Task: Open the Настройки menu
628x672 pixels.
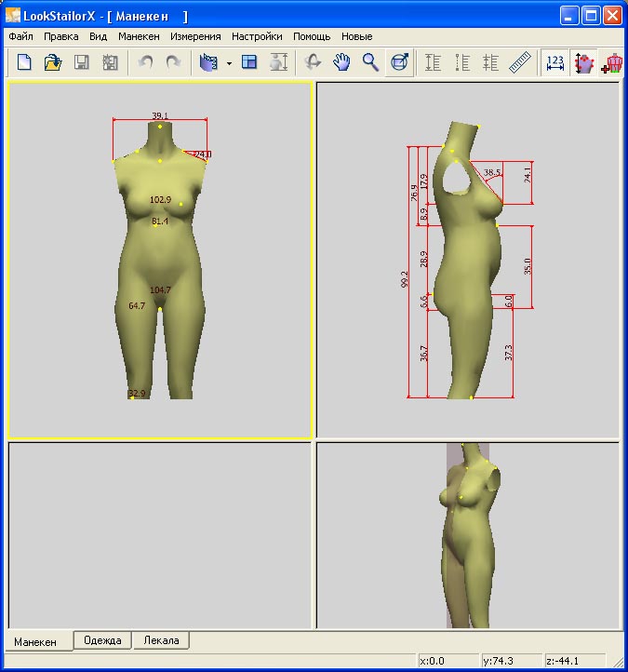Action: [x=257, y=37]
